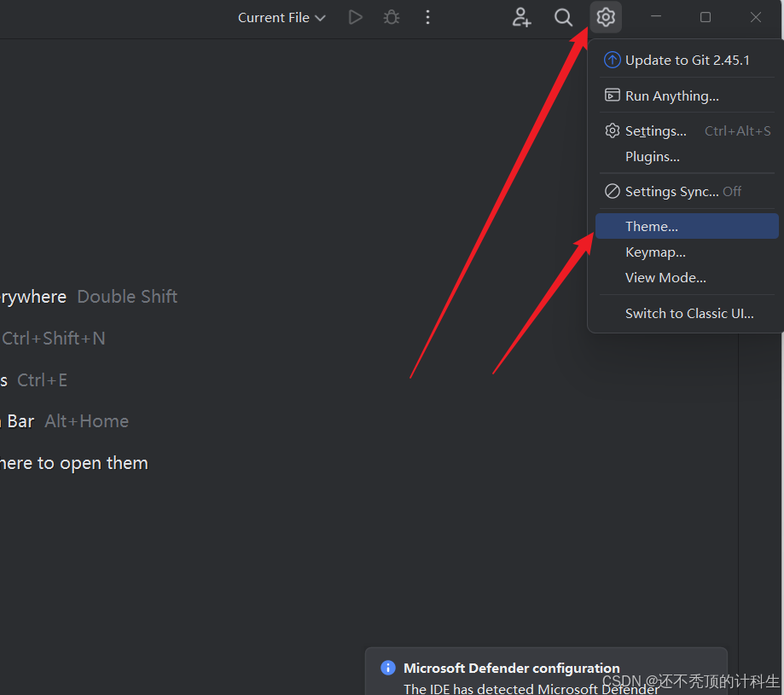Screen dimensions: 784x695
Task: Open the More Actions vertical dots menu
Action: click(x=427, y=18)
